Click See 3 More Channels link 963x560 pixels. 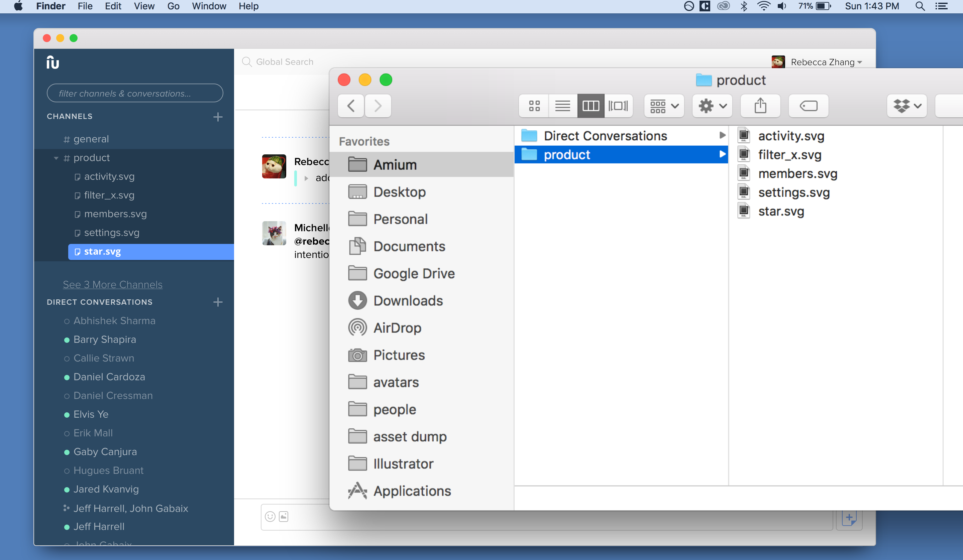(112, 285)
